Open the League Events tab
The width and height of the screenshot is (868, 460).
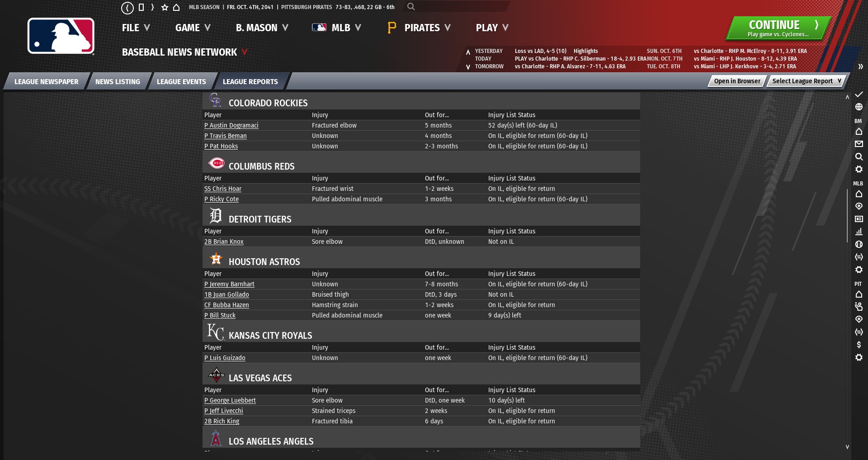tap(181, 82)
